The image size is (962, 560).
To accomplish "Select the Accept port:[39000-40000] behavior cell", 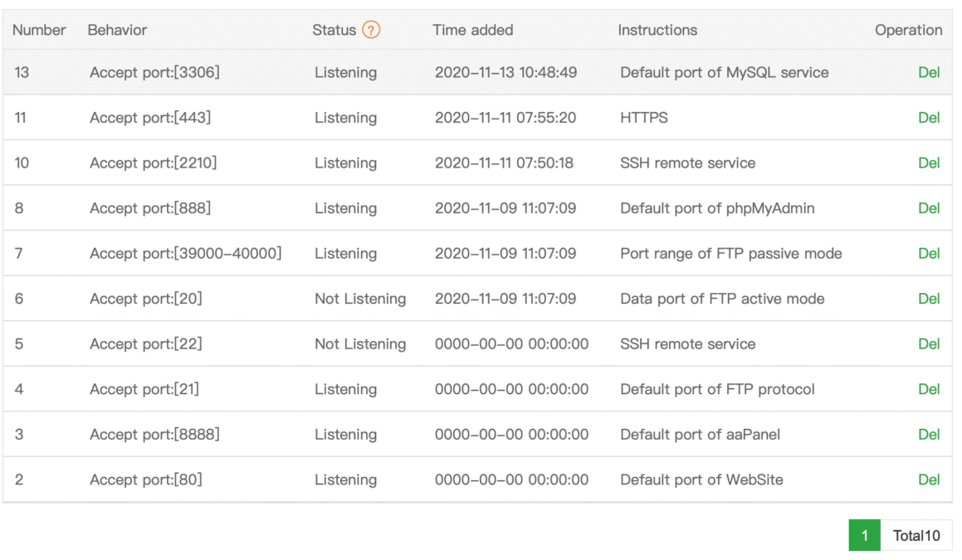I will coord(185,253).
